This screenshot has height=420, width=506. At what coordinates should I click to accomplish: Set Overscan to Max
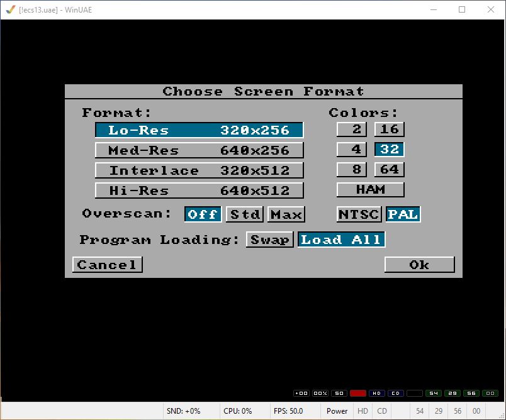(x=286, y=214)
